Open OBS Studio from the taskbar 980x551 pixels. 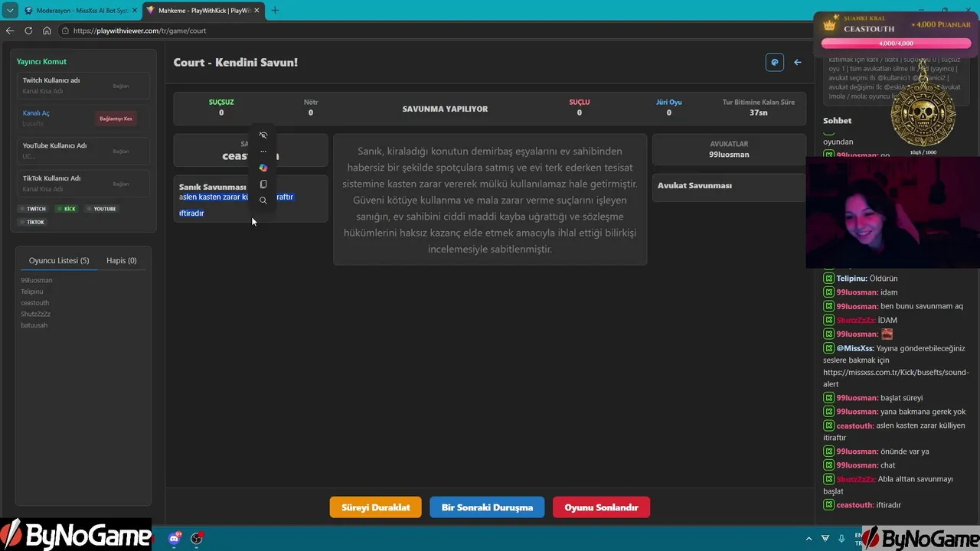pyautogui.click(x=197, y=538)
